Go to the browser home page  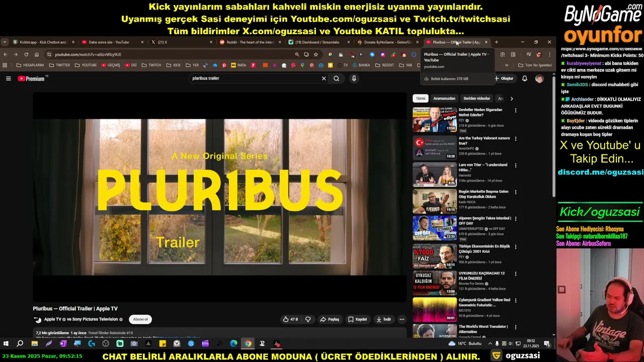tap(37, 54)
